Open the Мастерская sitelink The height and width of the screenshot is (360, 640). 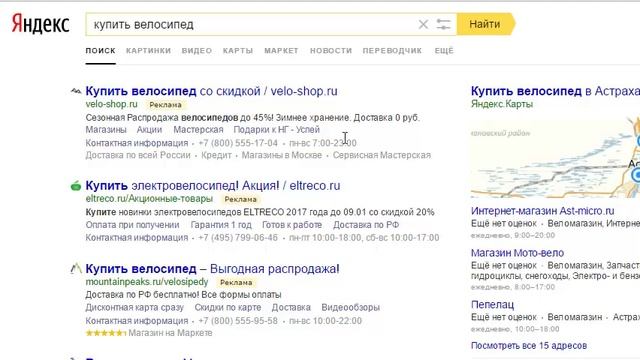tap(198, 130)
